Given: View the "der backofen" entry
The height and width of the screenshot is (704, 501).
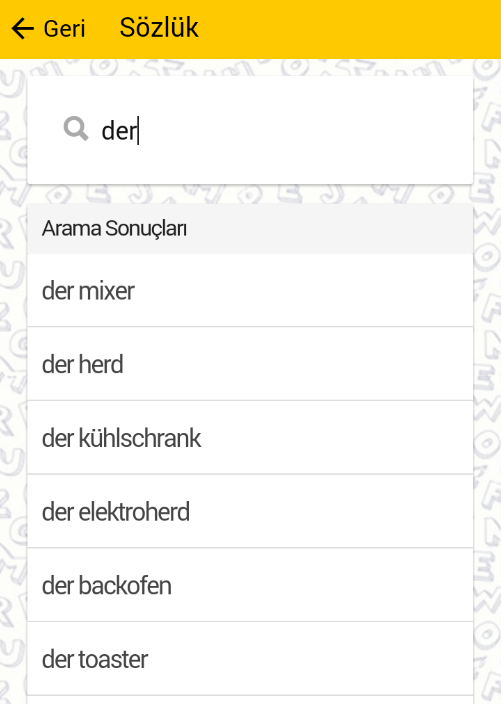Looking at the screenshot, I should [250, 585].
